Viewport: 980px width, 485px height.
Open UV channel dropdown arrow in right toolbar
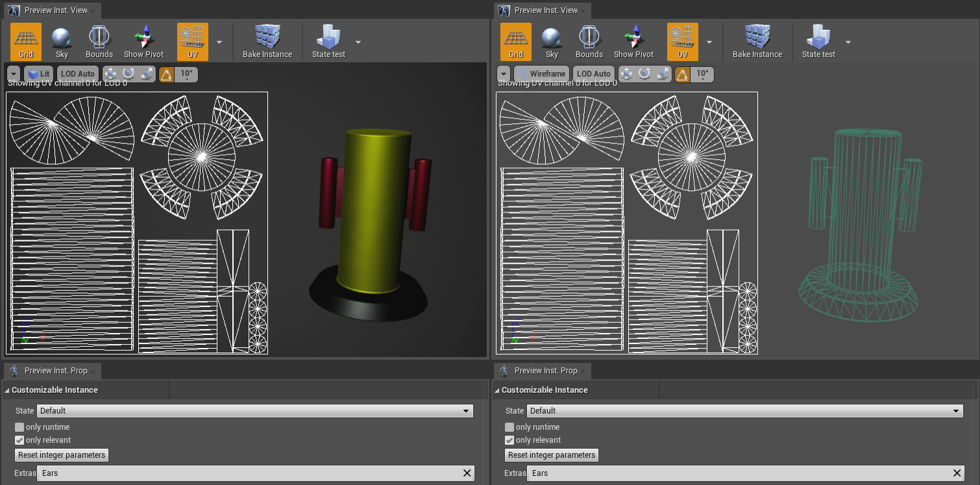(709, 42)
